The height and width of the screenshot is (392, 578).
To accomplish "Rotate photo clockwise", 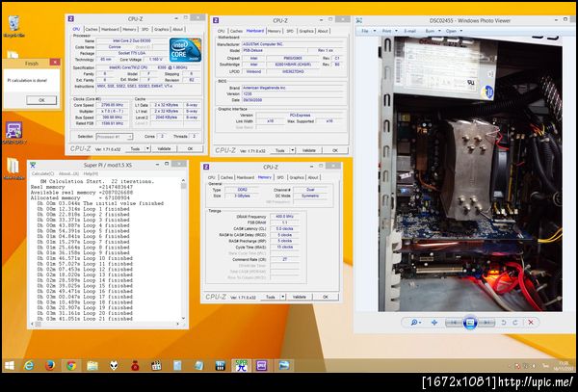I will point(515,323).
